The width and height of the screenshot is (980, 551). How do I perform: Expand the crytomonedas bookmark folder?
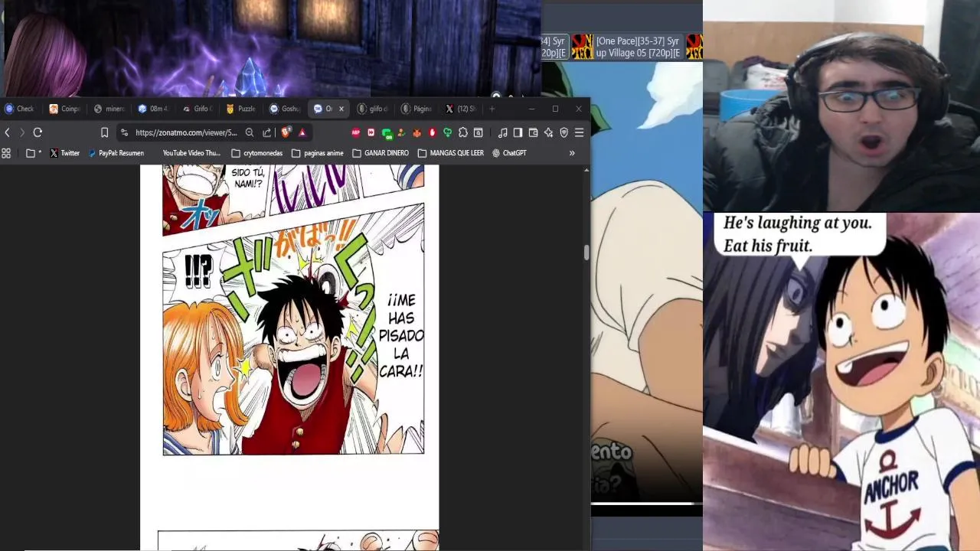click(x=257, y=153)
